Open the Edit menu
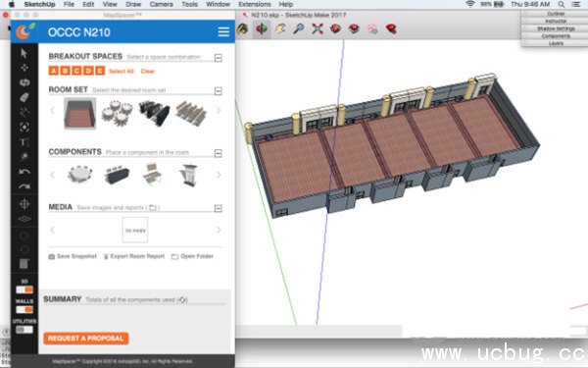 (x=88, y=4)
